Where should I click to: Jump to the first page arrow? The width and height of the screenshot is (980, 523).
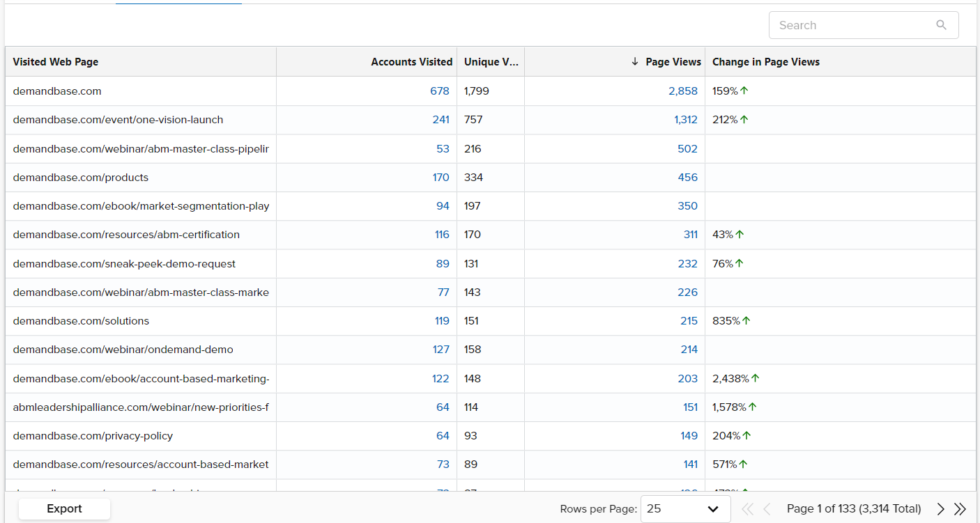click(747, 509)
